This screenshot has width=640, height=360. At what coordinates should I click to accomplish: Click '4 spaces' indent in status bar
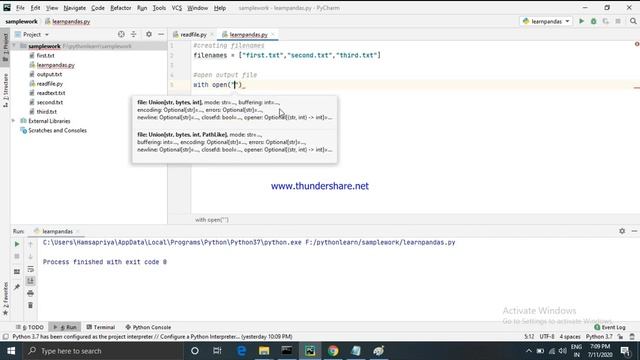[x=570, y=337]
